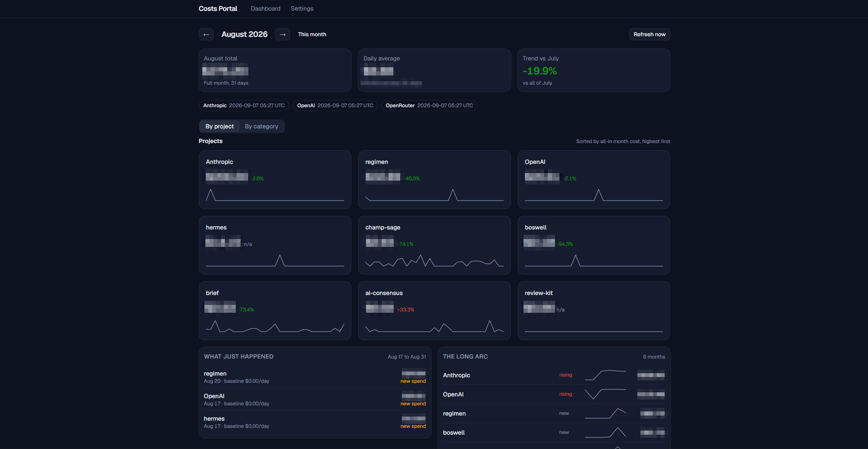Open the regimen project card
Screen dimensions: 868x449
coord(434,180)
